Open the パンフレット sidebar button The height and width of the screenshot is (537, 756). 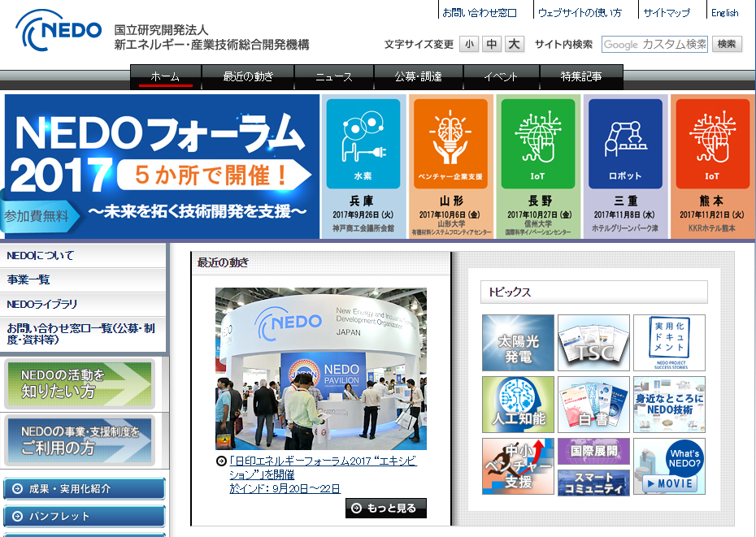tap(85, 516)
